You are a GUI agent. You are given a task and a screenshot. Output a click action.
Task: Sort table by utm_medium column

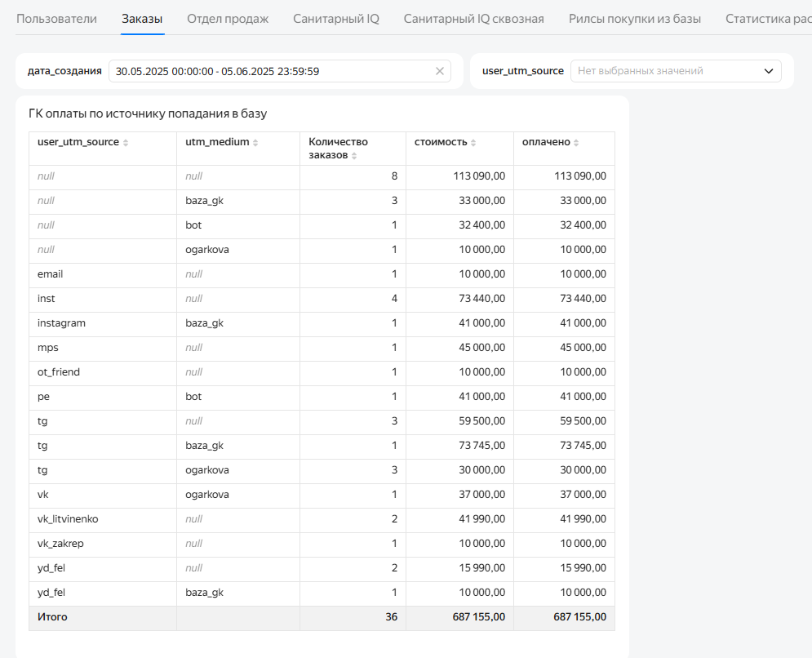click(x=255, y=143)
